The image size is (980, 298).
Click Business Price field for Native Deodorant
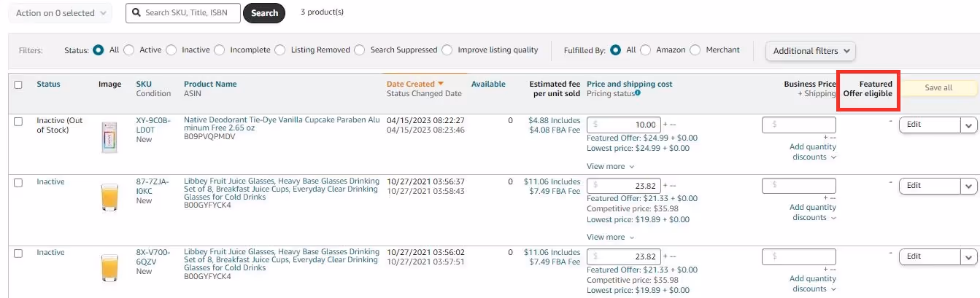click(x=799, y=125)
